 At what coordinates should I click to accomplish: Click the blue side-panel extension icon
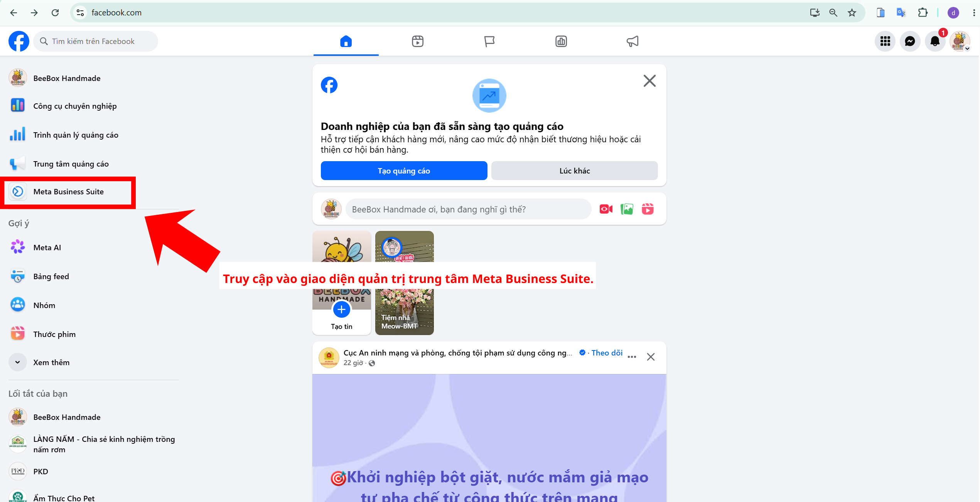[880, 13]
